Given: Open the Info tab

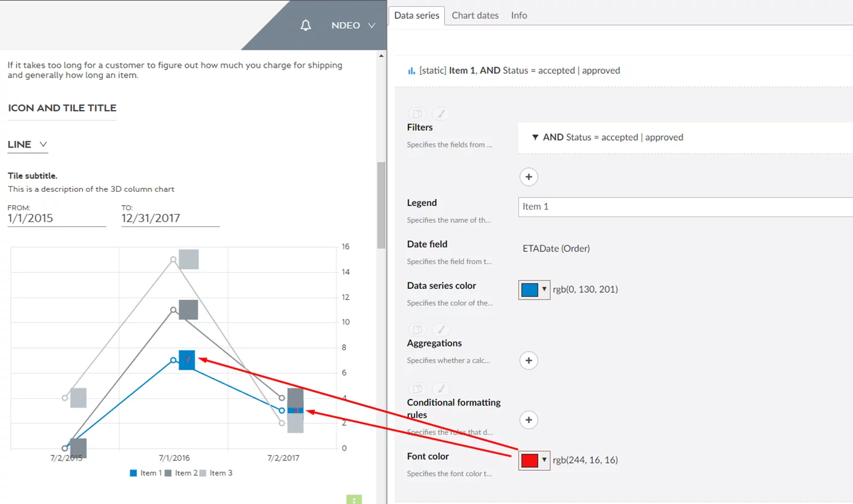Looking at the screenshot, I should click(x=518, y=15).
